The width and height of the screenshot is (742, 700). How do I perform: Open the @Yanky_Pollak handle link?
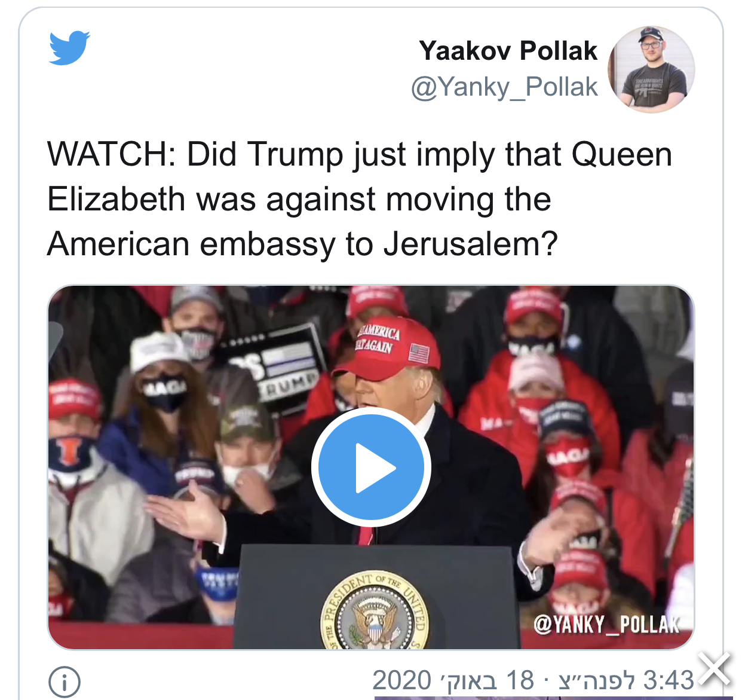[x=504, y=87]
